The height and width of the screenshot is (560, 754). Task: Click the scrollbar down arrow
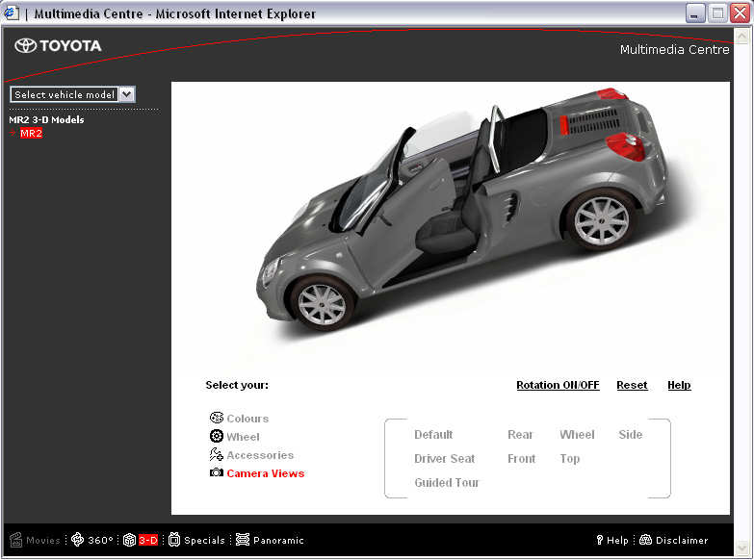click(742, 547)
